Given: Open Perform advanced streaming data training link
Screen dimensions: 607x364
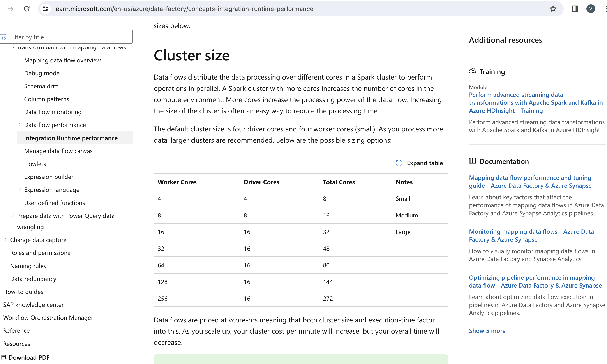Looking at the screenshot, I should click(x=535, y=102).
